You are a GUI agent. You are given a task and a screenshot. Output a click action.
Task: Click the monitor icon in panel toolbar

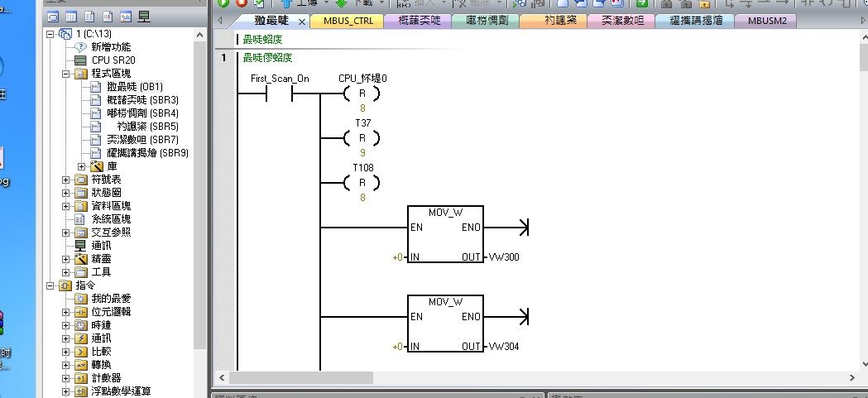(x=143, y=17)
